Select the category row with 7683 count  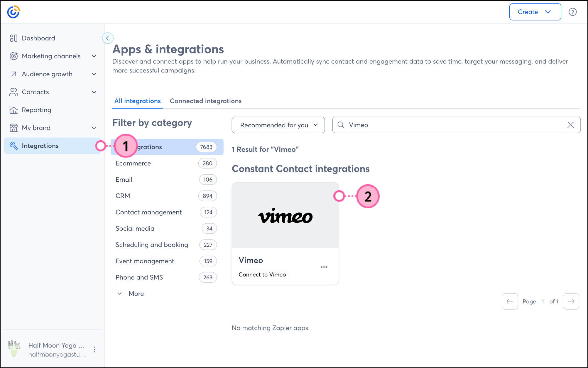pos(167,147)
